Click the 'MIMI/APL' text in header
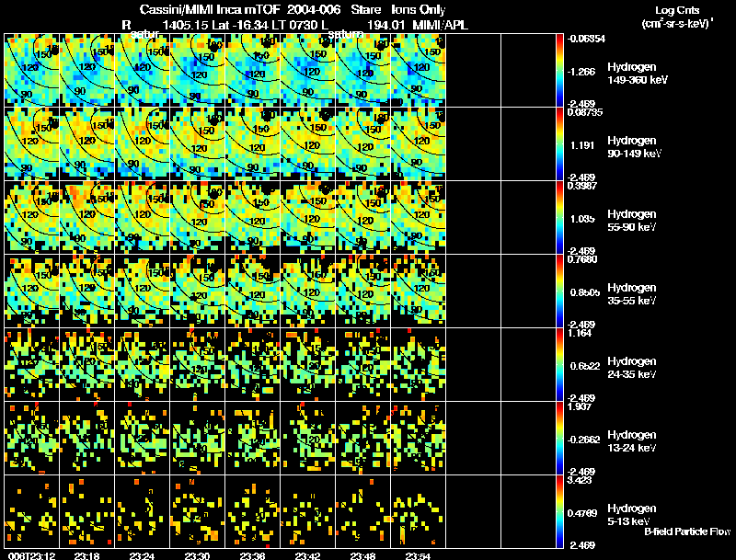This screenshot has width=736, height=560. pos(441,25)
